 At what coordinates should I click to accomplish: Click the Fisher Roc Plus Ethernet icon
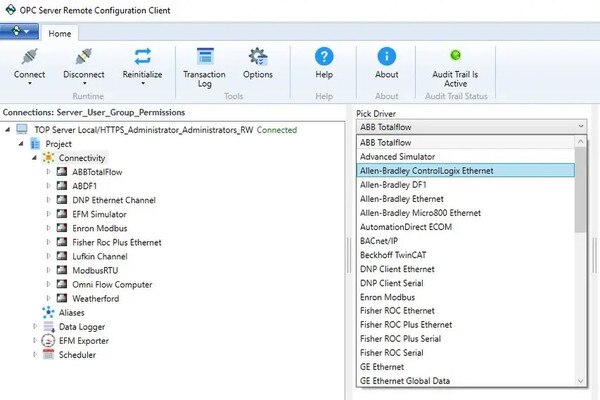coord(62,242)
